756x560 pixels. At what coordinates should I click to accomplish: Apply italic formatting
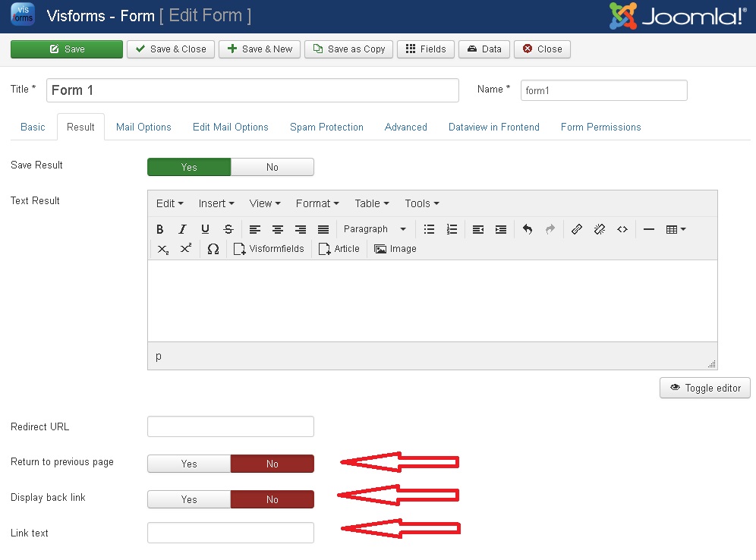(182, 229)
